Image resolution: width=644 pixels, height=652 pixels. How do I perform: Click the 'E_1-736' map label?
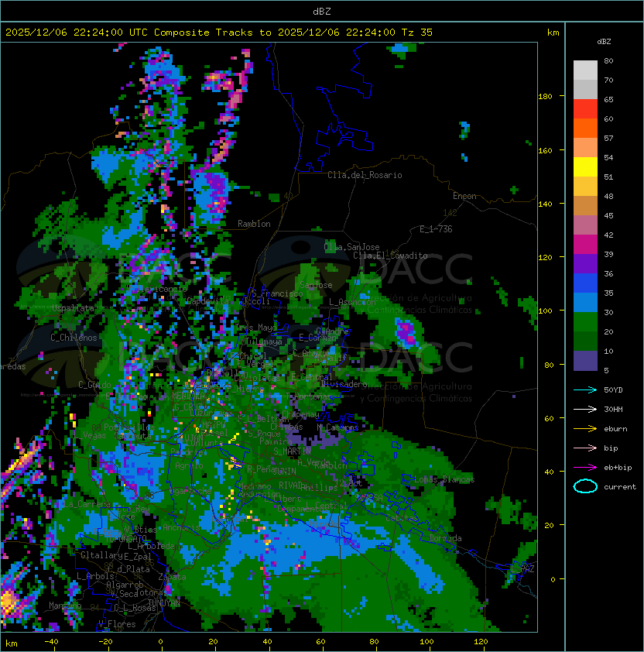coord(436,229)
